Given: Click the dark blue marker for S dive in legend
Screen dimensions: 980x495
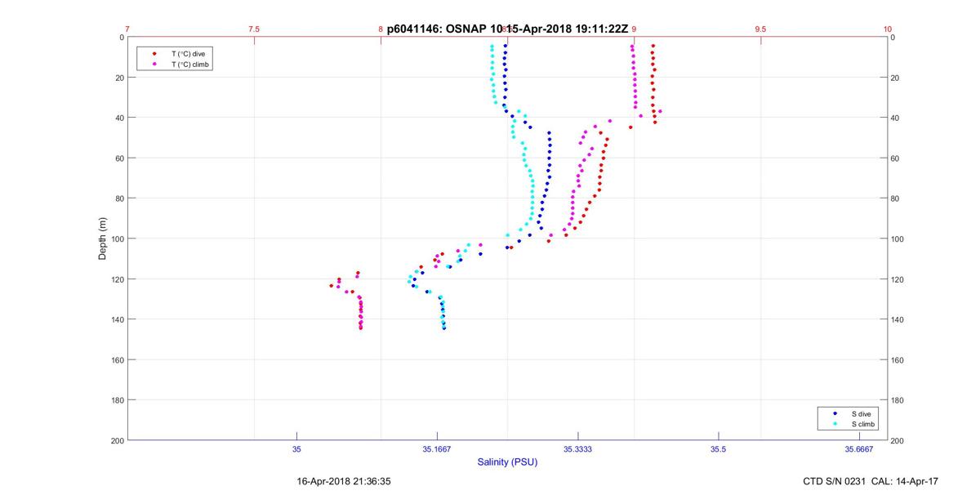Looking at the screenshot, I should 835,414.
